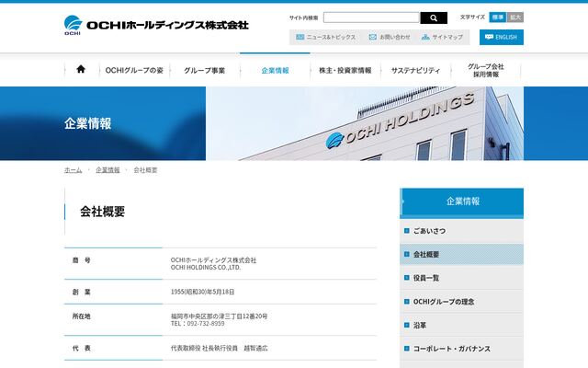Viewport: 588px width, 368px height.
Task: Click the 会社概要 breadcrumb text
Action: coord(145,169)
